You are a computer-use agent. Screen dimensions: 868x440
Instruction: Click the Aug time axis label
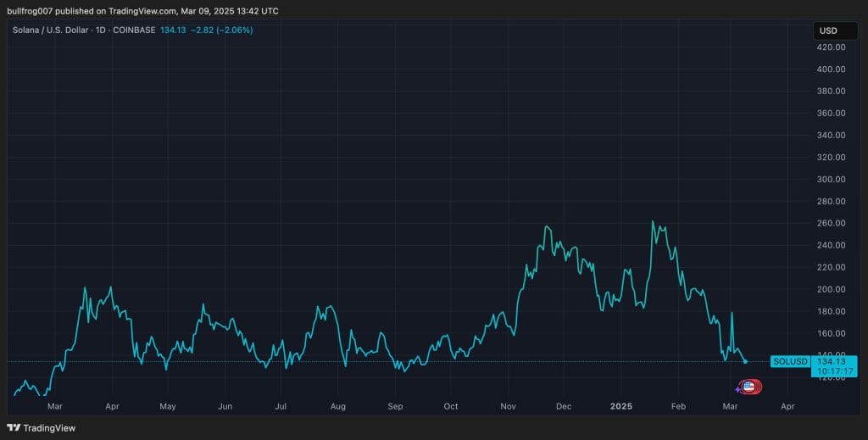pyautogui.click(x=337, y=406)
